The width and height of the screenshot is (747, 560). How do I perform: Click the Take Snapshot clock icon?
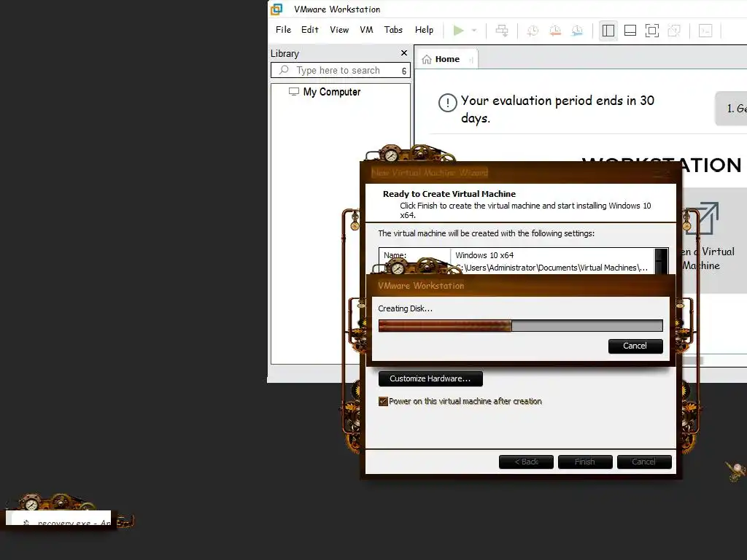[x=533, y=31]
